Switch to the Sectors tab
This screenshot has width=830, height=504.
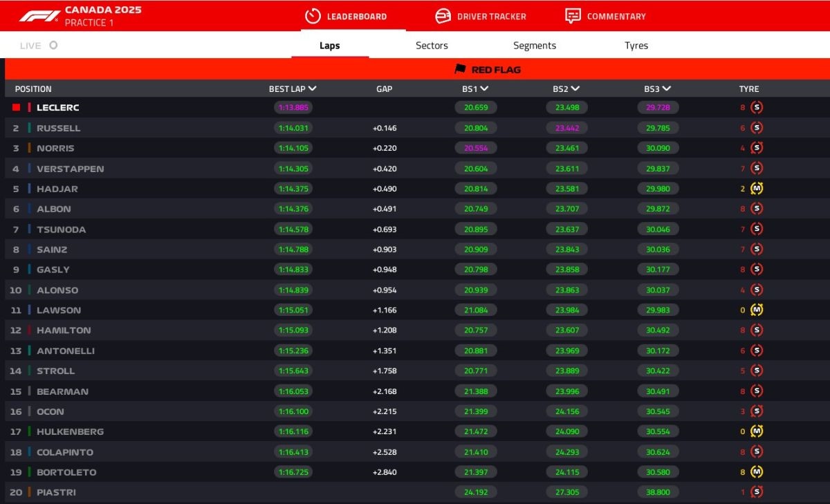click(432, 46)
